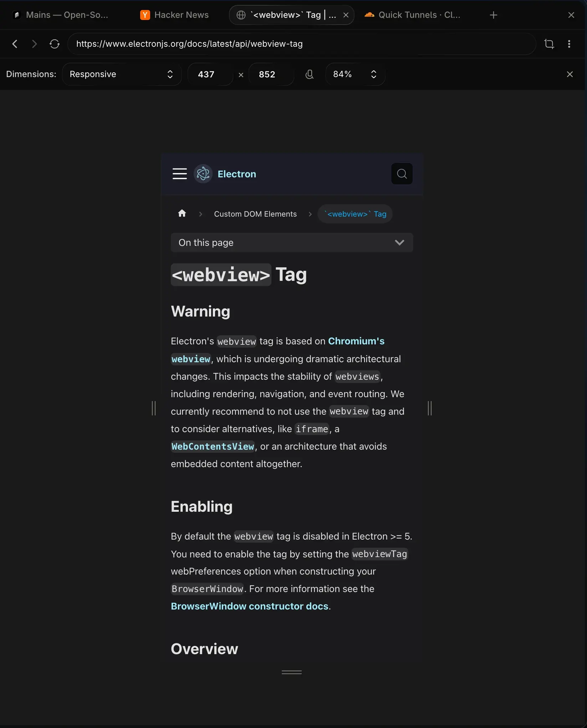Click the iframe code text
This screenshot has width=587, height=728.
click(312, 429)
